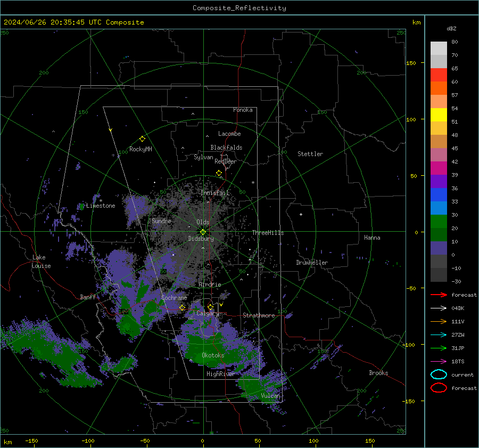Click the Airdrie city label

click(210, 284)
